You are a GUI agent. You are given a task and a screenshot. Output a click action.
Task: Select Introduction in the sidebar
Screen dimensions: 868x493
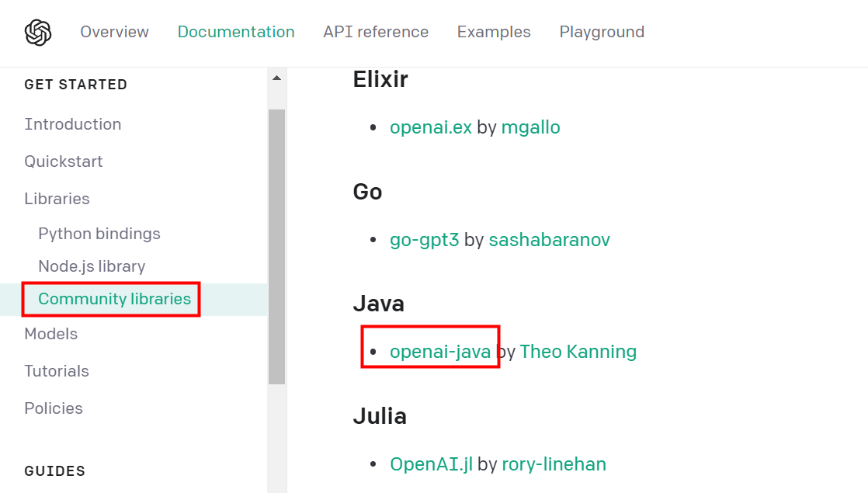73,124
